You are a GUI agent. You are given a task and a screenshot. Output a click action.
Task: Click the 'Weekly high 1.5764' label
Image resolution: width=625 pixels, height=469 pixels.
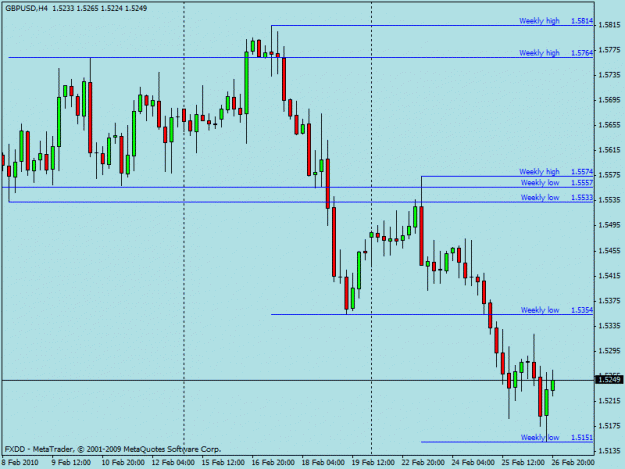pos(556,53)
